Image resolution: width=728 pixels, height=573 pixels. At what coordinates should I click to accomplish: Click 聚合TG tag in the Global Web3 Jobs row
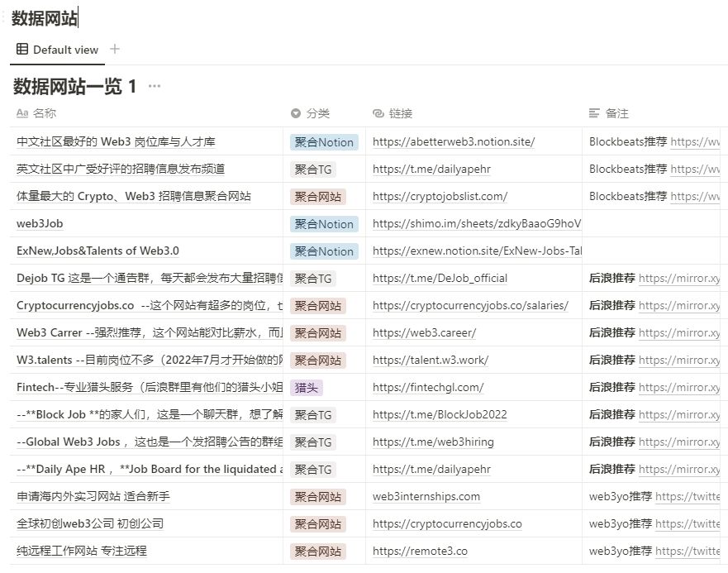pos(313,442)
